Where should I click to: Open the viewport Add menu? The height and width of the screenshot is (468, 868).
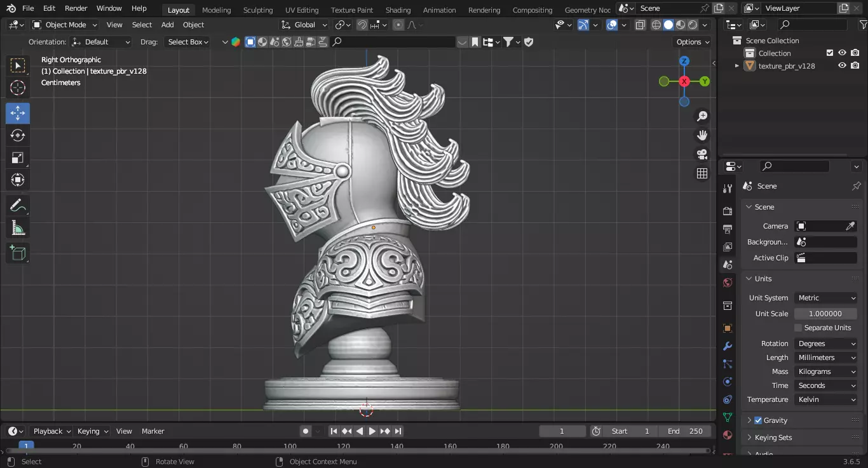(167, 25)
